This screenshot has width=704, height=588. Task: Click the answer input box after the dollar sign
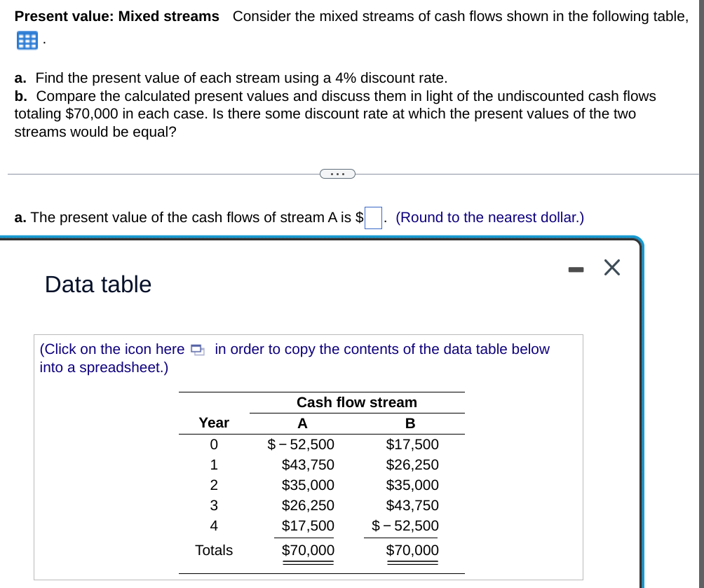pyautogui.click(x=372, y=217)
